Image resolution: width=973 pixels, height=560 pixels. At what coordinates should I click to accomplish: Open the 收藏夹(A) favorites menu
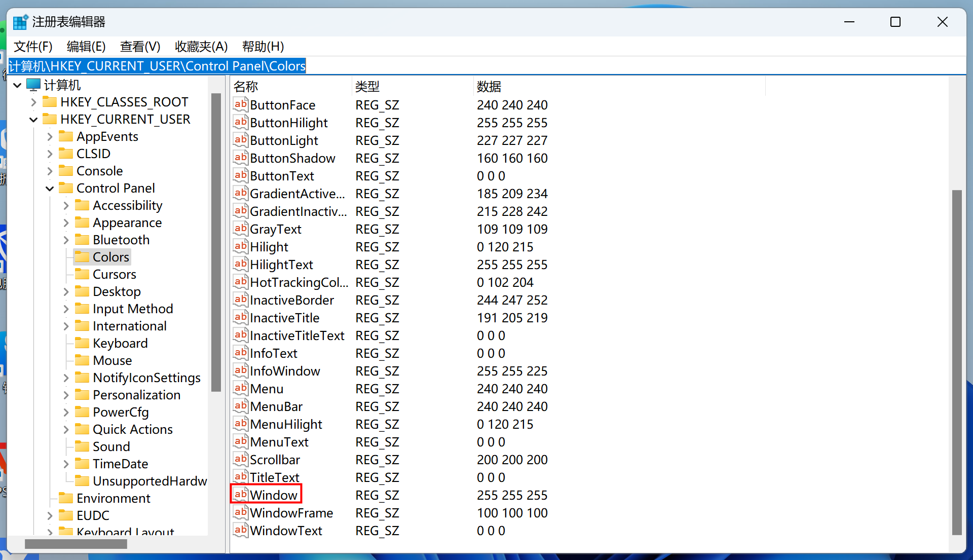point(201,47)
